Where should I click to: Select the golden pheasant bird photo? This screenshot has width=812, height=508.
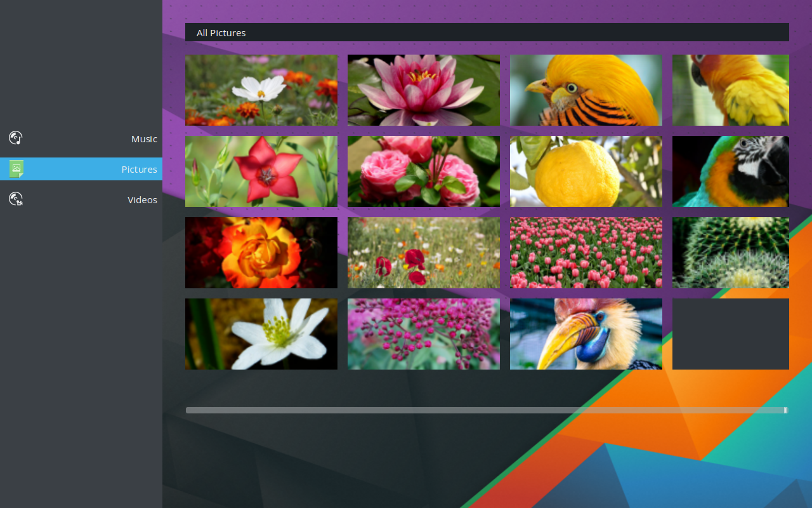click(586, 90)
